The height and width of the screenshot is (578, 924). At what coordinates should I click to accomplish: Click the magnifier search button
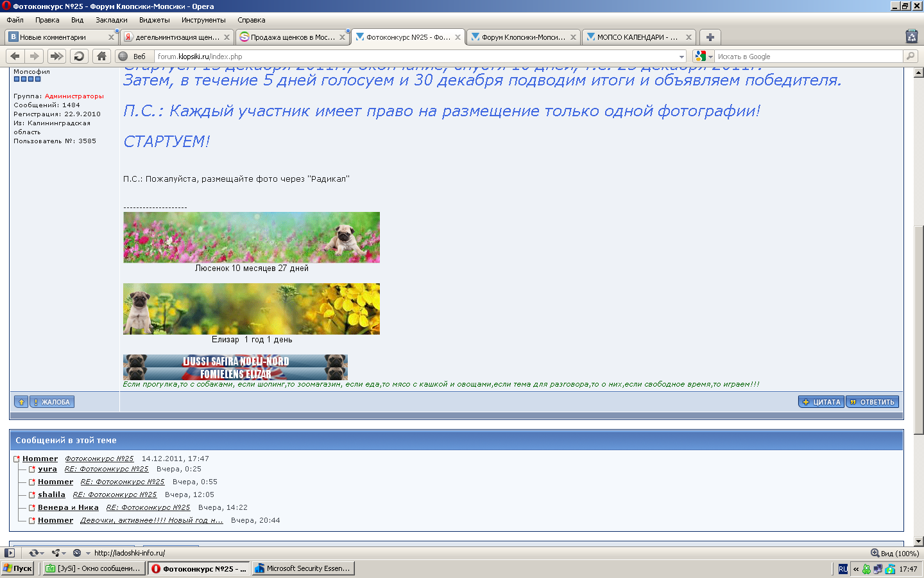tap(911, 57)
